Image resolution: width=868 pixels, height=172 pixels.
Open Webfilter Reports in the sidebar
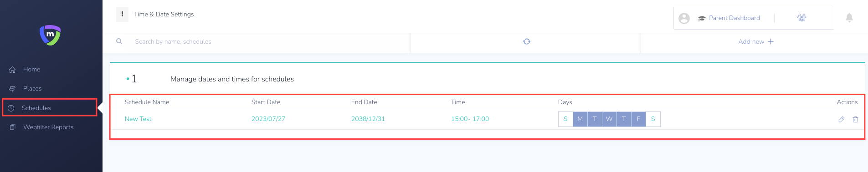(48, 127)
